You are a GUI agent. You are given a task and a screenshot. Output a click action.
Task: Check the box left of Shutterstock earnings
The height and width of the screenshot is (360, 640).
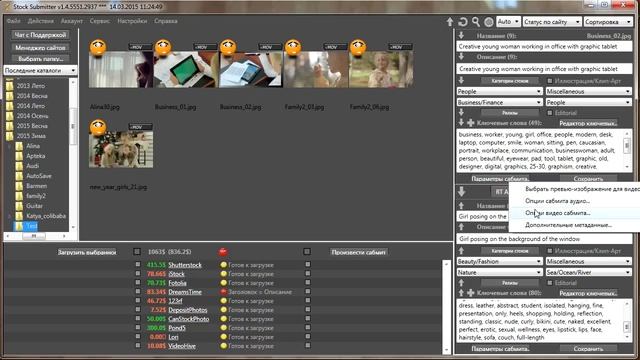pos(138,264)
